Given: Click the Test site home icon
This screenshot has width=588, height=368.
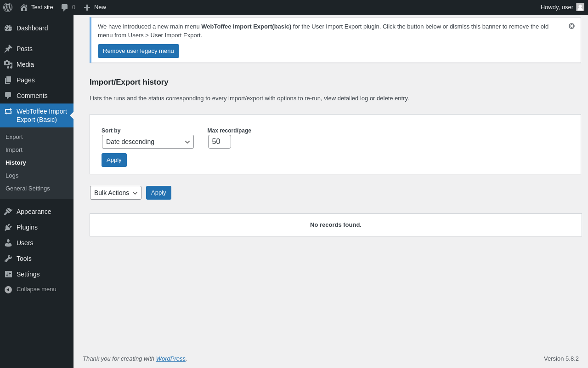Looking at the screenshot, I should 24,7.
